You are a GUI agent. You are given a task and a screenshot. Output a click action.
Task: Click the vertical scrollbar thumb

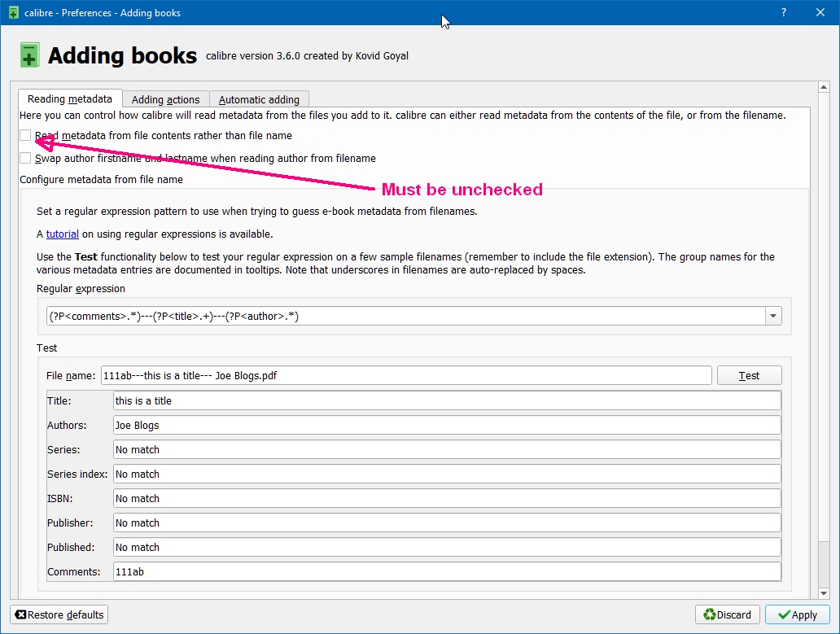click(824, 317)
